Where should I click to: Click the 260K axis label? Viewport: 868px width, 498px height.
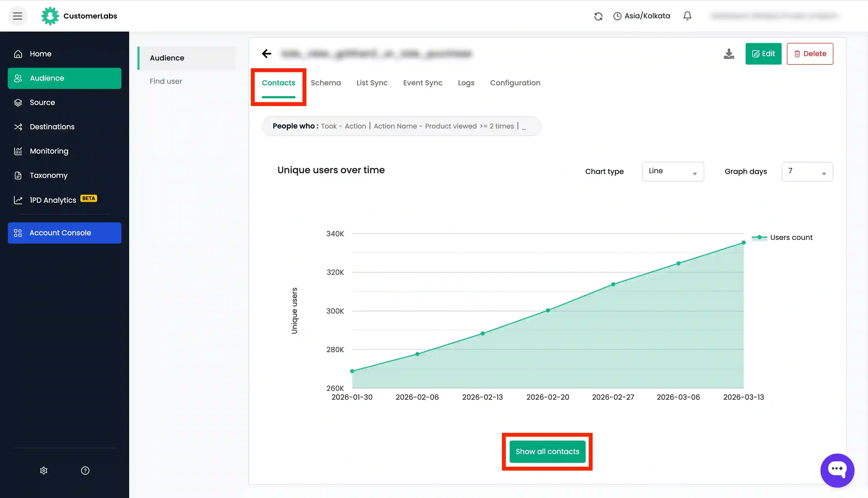(335, 389)
